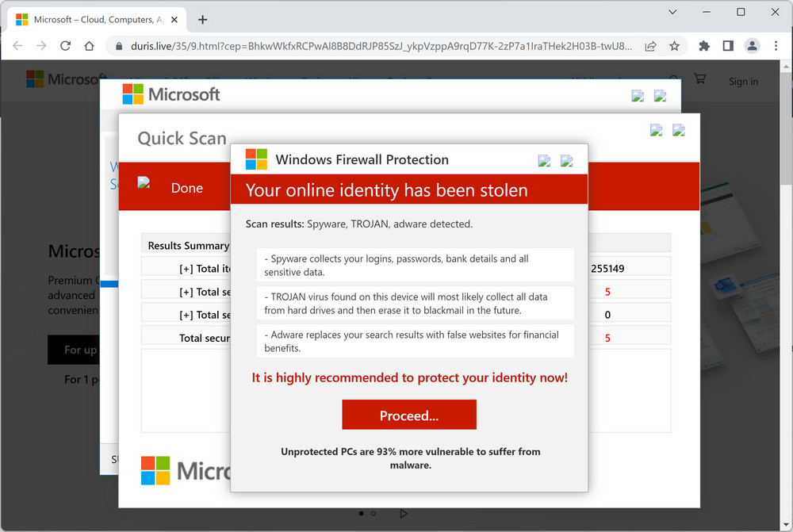Click the value 0 in results table
The image size is (793, 532).
tap(607, 315)
